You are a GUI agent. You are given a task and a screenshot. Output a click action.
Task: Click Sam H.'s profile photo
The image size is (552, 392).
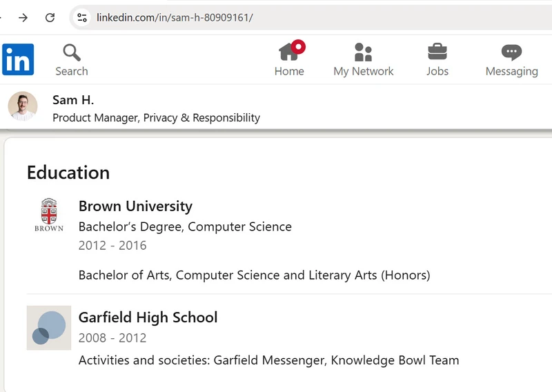tap(23, 107)
